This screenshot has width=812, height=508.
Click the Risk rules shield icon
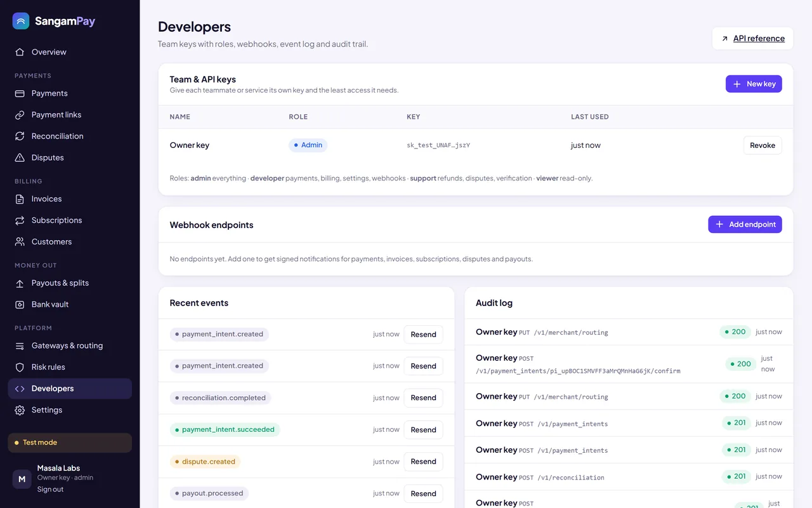20,367
